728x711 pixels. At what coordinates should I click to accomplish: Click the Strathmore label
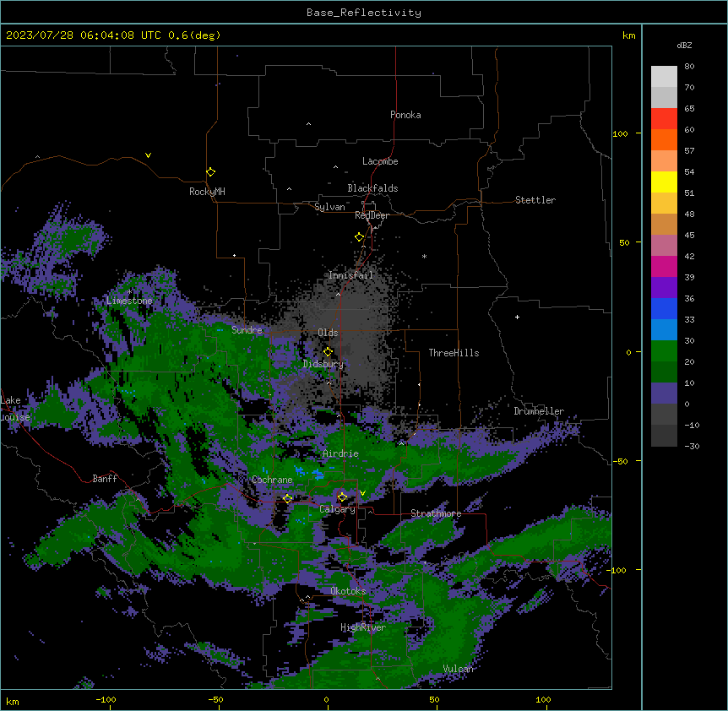point(436,513)
